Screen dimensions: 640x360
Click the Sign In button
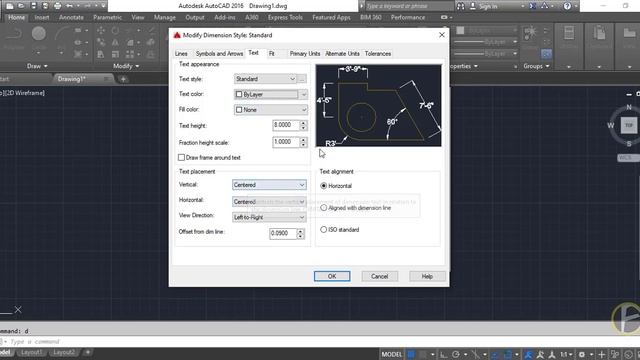point(484,6)
